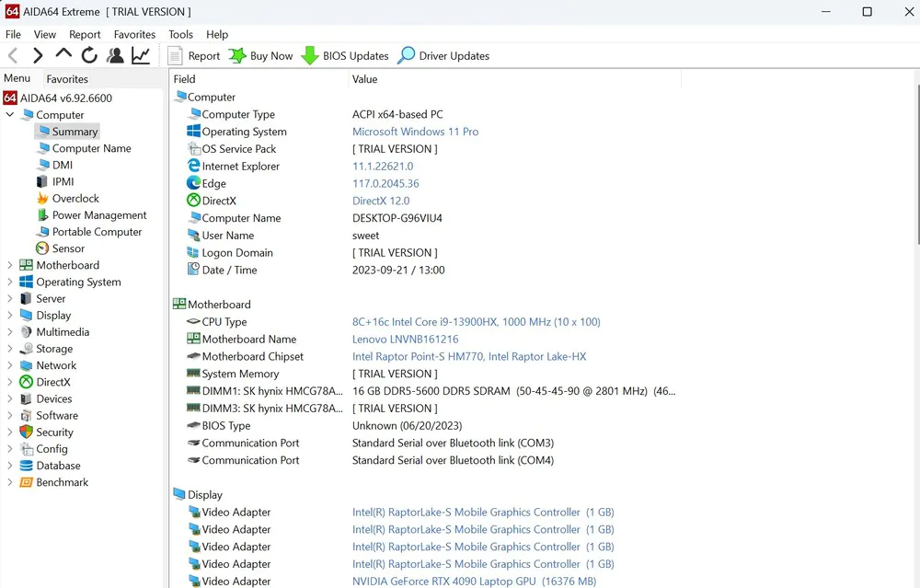
Task: Open the DirectX 12.0 link
Action: 381,201
